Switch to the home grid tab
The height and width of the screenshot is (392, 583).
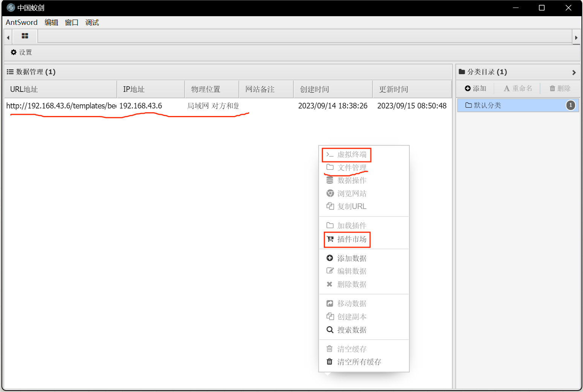pos(25,36)
